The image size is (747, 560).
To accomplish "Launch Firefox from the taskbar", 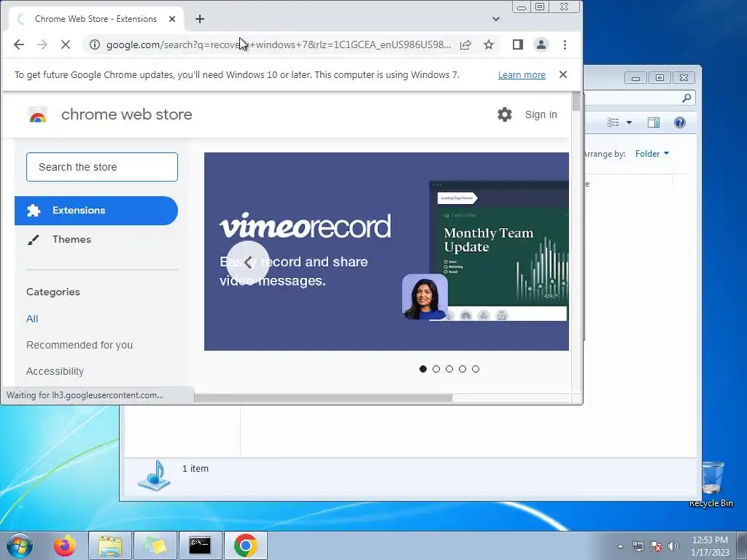I will (65, 545).
